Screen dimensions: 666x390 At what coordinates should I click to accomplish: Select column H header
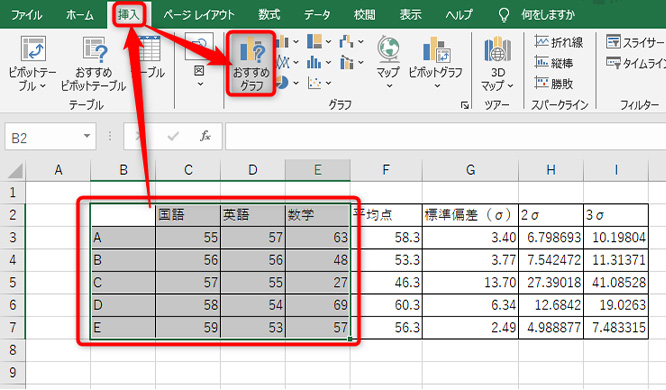pos(551,170)
